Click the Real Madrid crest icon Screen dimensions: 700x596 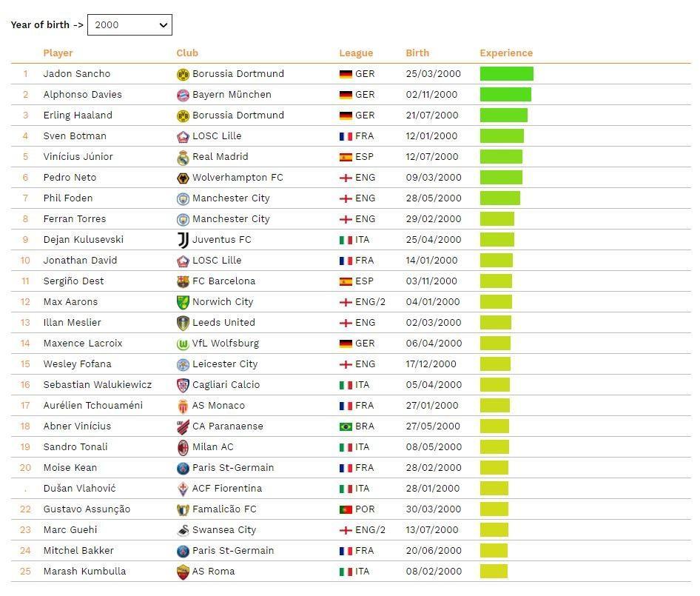(x=183, y=157)
